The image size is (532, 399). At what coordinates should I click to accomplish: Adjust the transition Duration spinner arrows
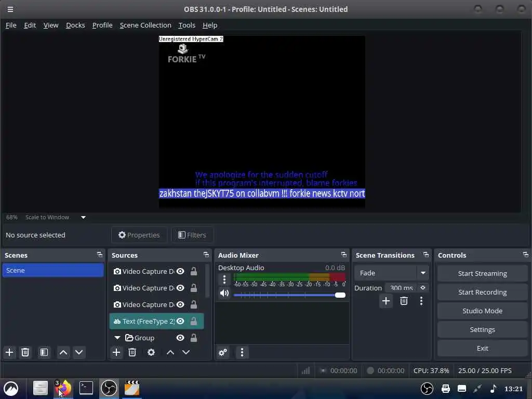423,288
